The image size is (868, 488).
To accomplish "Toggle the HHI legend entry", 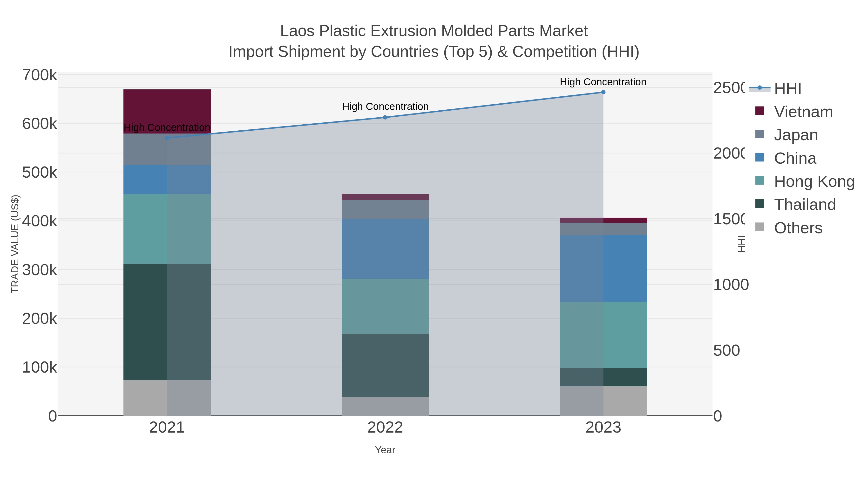I will (775, 88).
